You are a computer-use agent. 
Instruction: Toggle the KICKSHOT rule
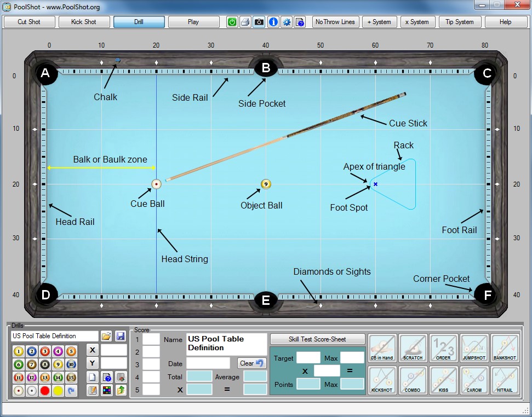pyautogui.click(x=382, y=380)
